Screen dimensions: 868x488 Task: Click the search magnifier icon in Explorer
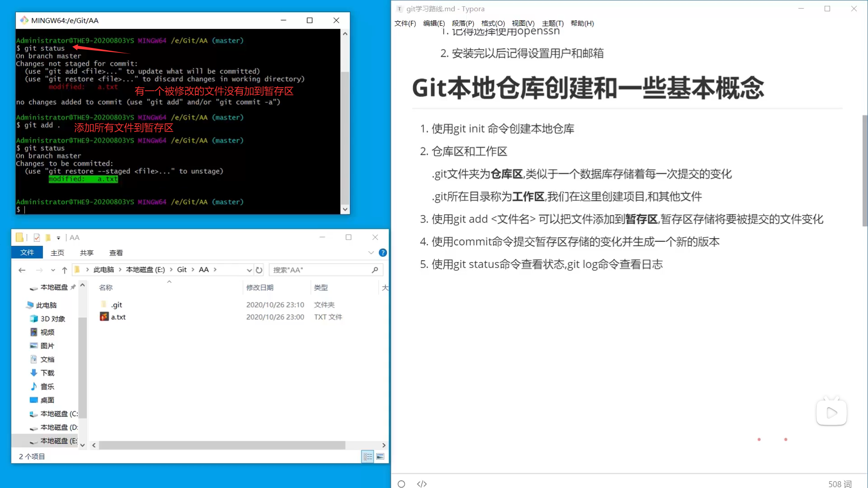tap(375, 270)
